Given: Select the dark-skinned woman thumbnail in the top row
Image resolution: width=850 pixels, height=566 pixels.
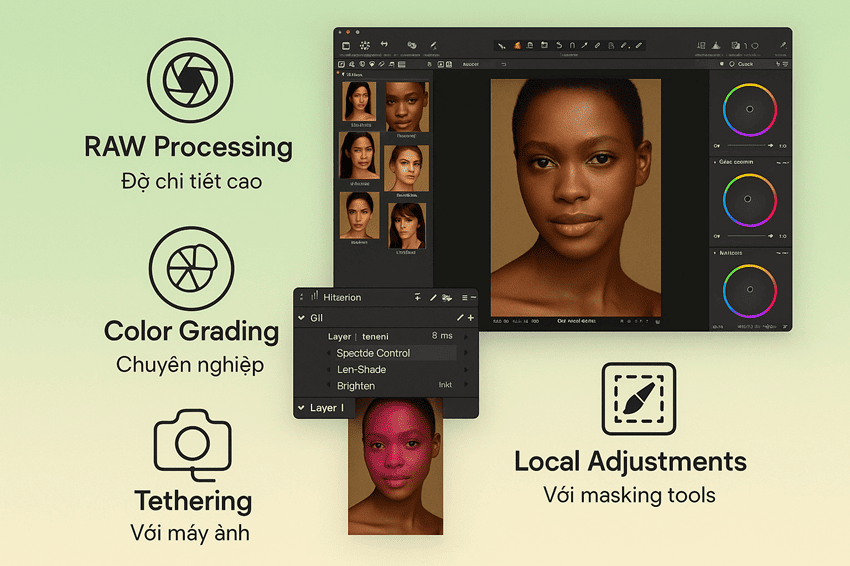Looking at the screenshot, I should coord(407,106).
